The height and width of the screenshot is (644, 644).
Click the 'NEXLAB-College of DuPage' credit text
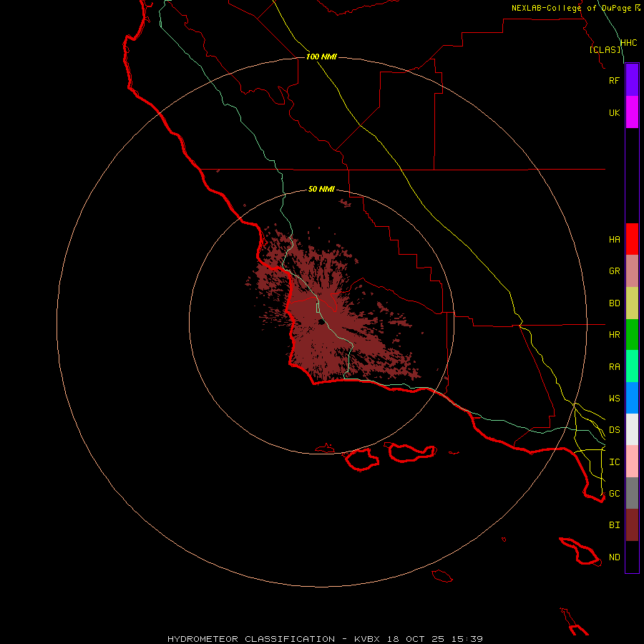coord(571,8)
